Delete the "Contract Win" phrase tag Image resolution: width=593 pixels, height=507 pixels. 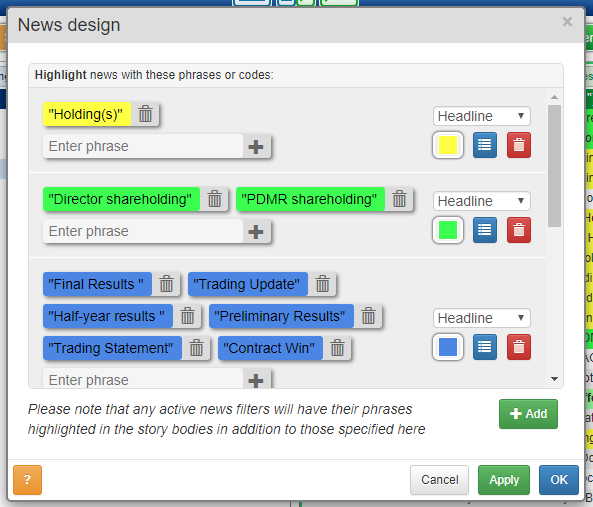click(x=337, y=348)
